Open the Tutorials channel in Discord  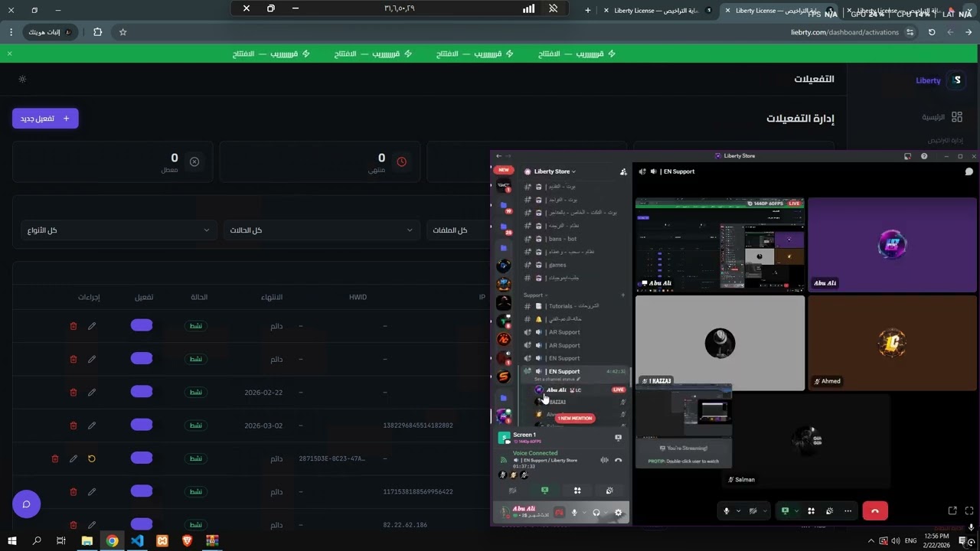pos(575,306)
